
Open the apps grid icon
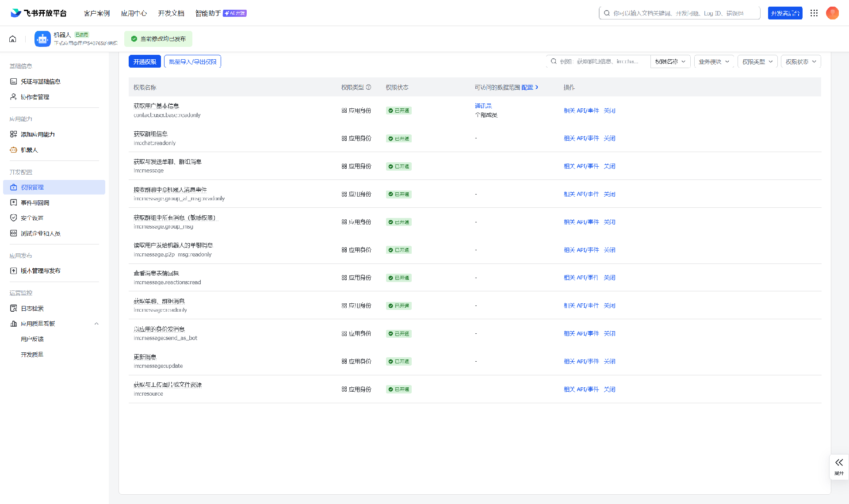coord(814,13)
